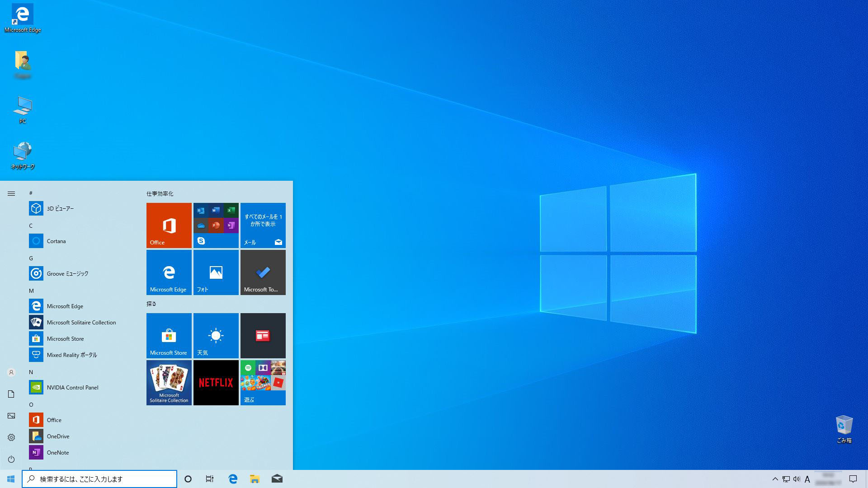Open Microsoft Store in the app list
868x488 pixels.
(81, 338)
